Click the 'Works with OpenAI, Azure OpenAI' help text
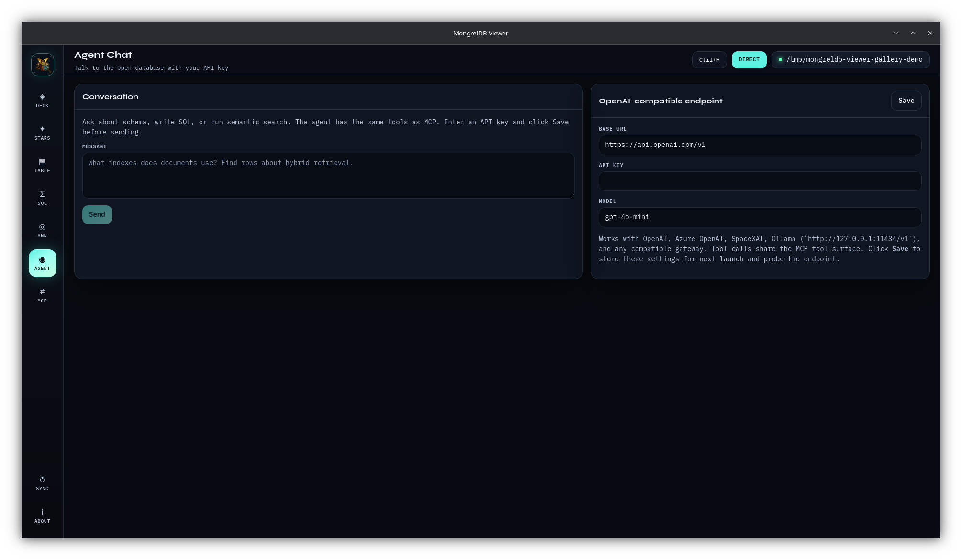This screenshot has width=962, height=560. (x=760, y=249)
